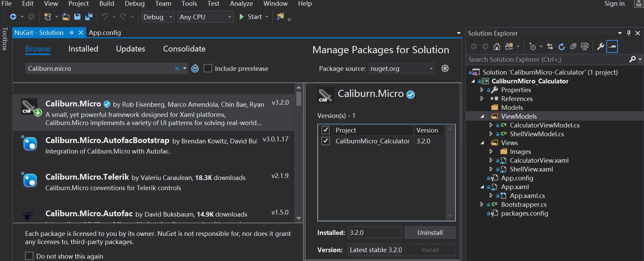This screenshot has height=261, width=644.
Task: Click Solution Explorer Back arrow icon
Action: click(474, 46)
